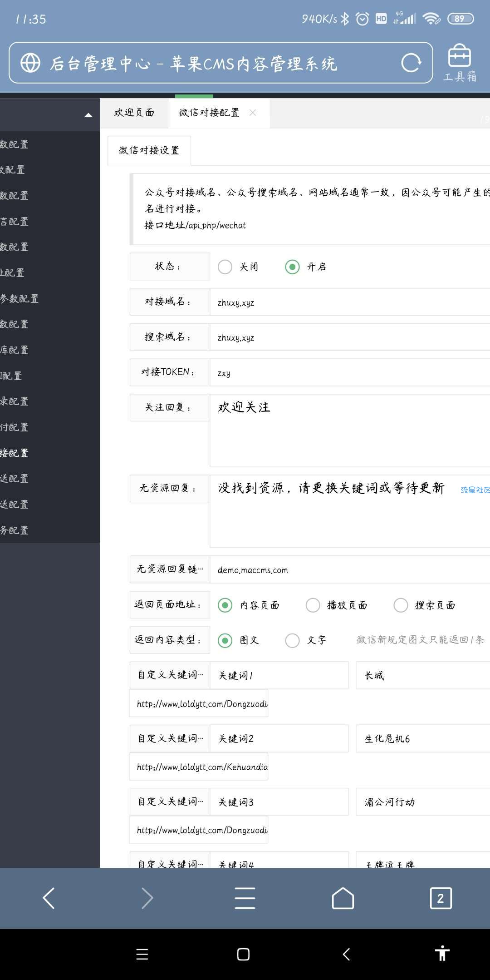490x980 pixels.
Task: Tap Android home square button
Action: (x=243, y=954)
